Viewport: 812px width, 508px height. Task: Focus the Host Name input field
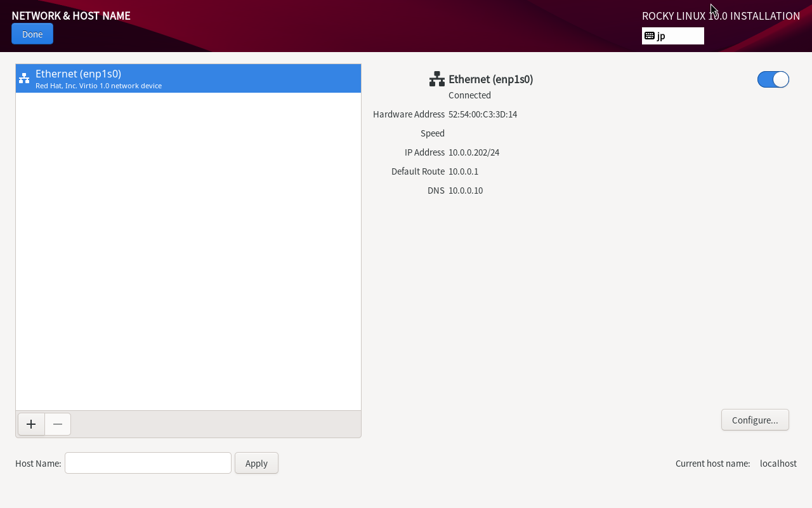pos(148,463)
